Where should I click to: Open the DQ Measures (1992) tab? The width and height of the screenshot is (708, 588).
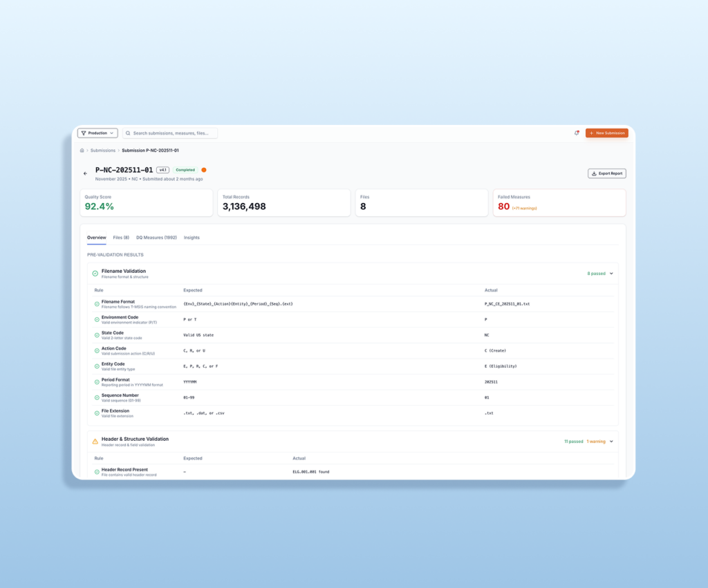156,238
